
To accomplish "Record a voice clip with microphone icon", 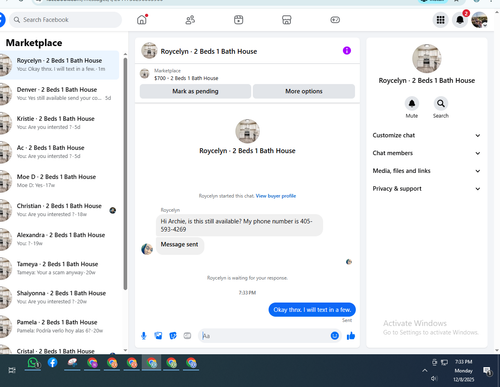I will coord(144,336).
